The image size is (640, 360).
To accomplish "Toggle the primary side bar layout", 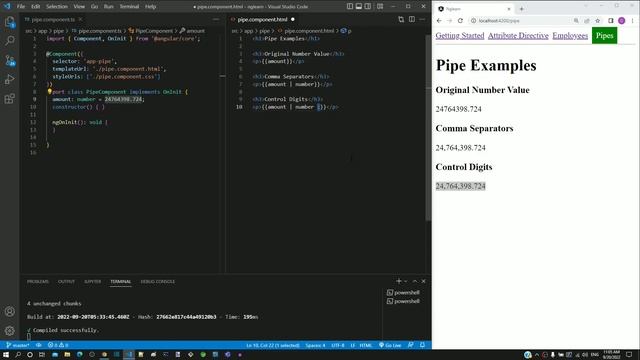I will pos(350,6).
